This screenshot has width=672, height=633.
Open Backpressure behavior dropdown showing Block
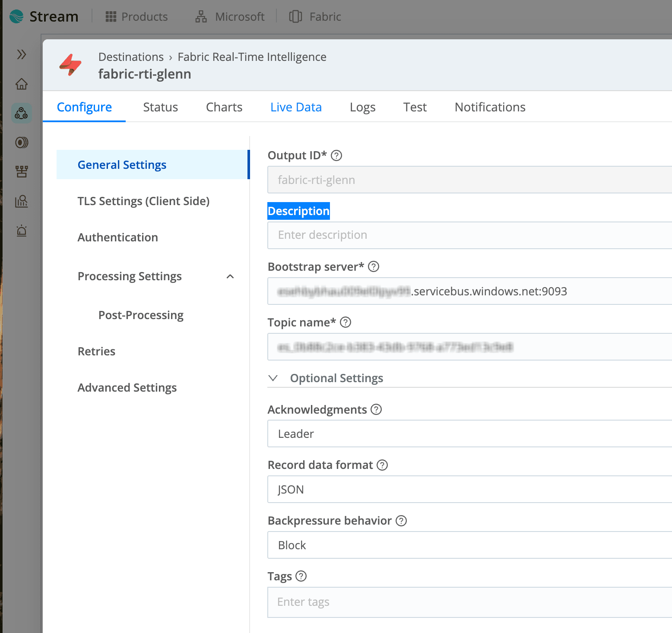point(469,545)
